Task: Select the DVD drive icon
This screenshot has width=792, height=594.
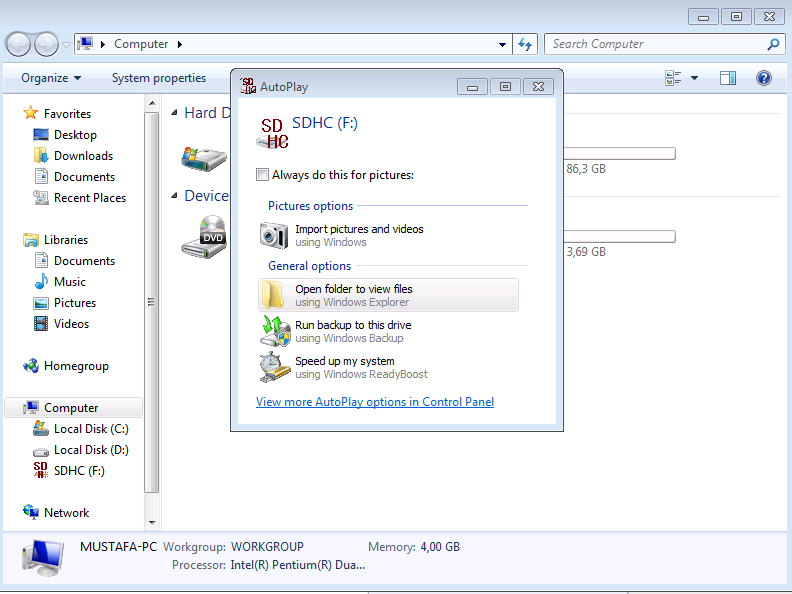Action: point(204,237)
